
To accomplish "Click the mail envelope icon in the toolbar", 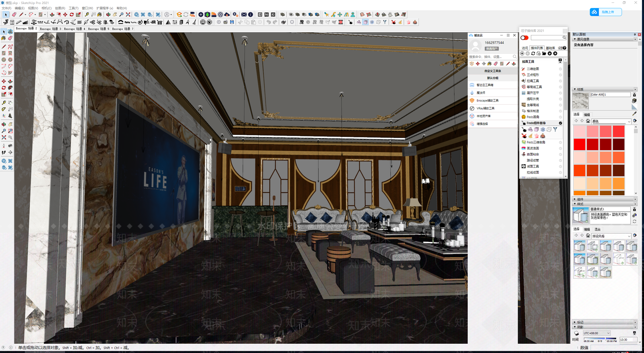I will pos(244,14).
